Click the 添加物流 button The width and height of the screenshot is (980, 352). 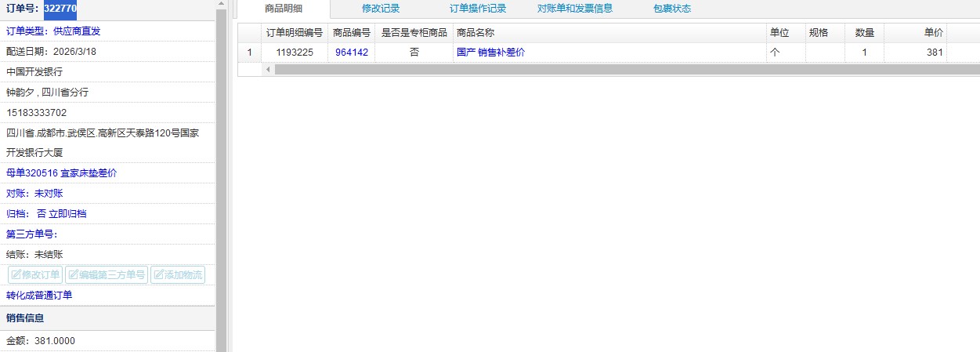177,275
